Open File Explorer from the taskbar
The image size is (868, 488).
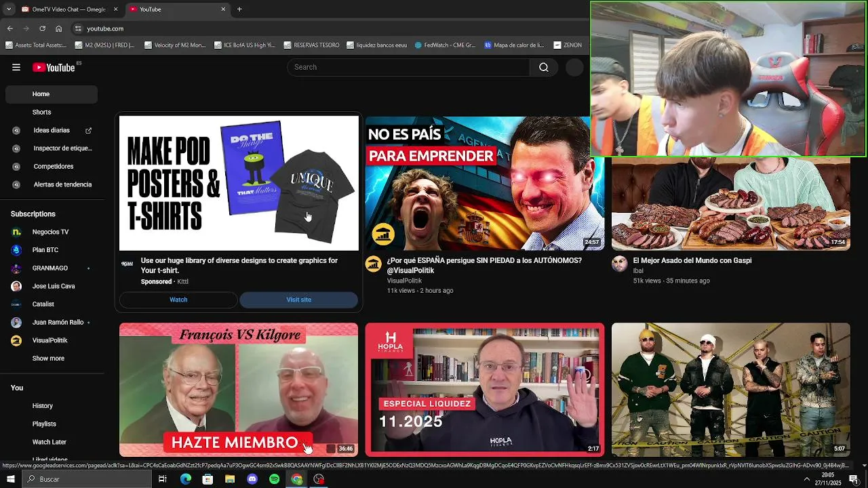pos(230,479)
